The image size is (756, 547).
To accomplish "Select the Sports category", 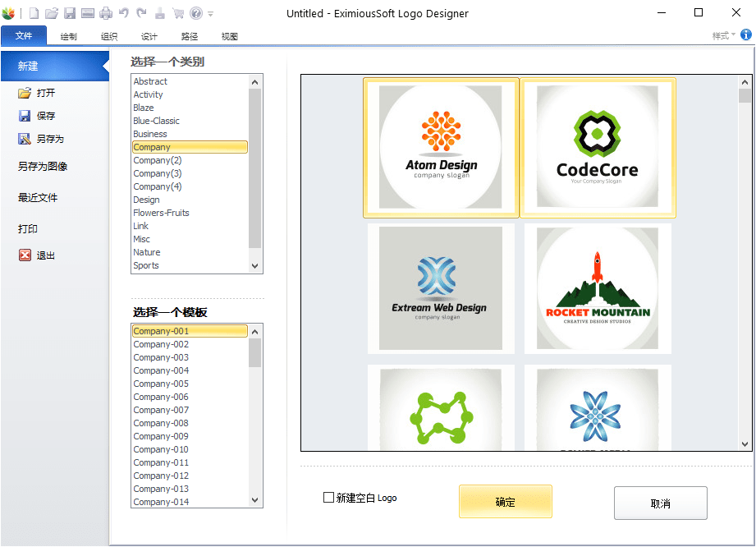I will tap(190, 265).
